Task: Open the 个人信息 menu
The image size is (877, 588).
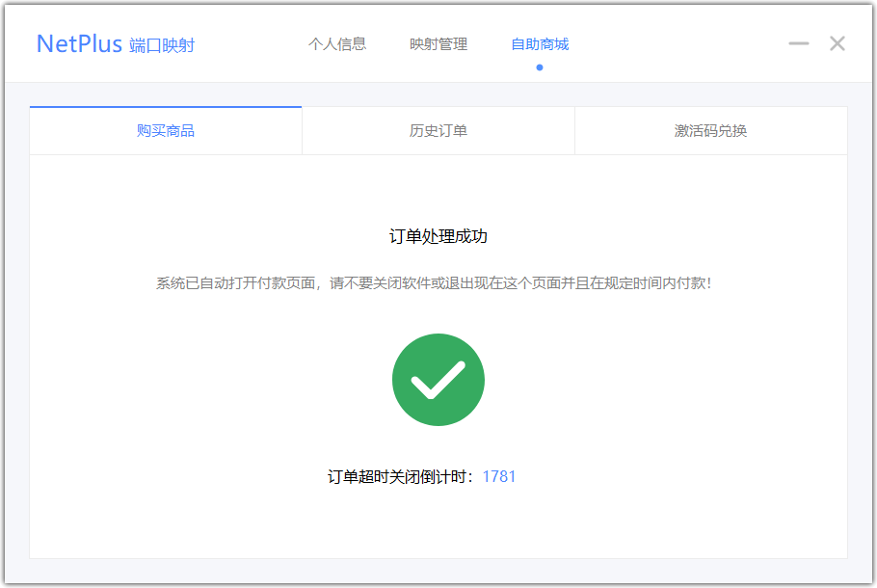Action: (337, 44)
